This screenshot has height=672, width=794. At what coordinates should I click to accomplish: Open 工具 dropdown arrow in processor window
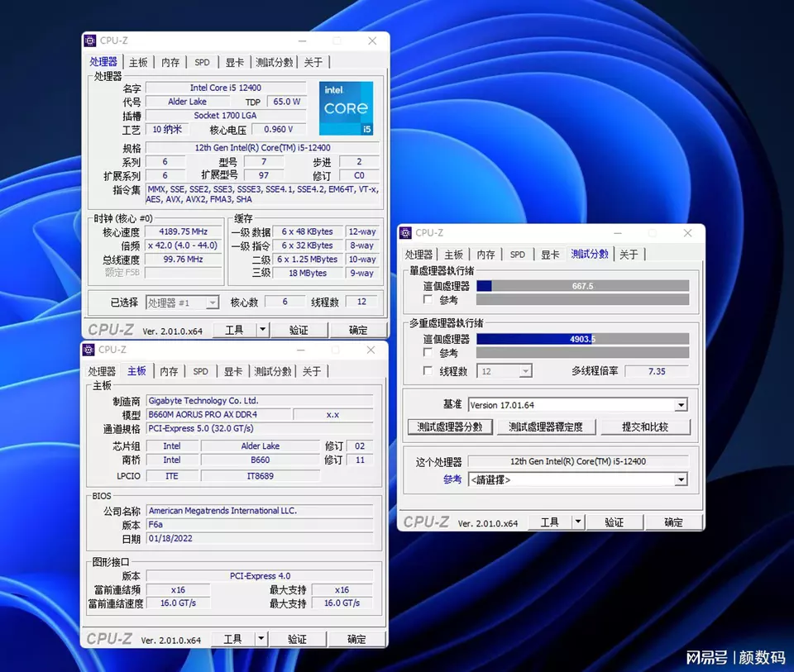(262, 330)
